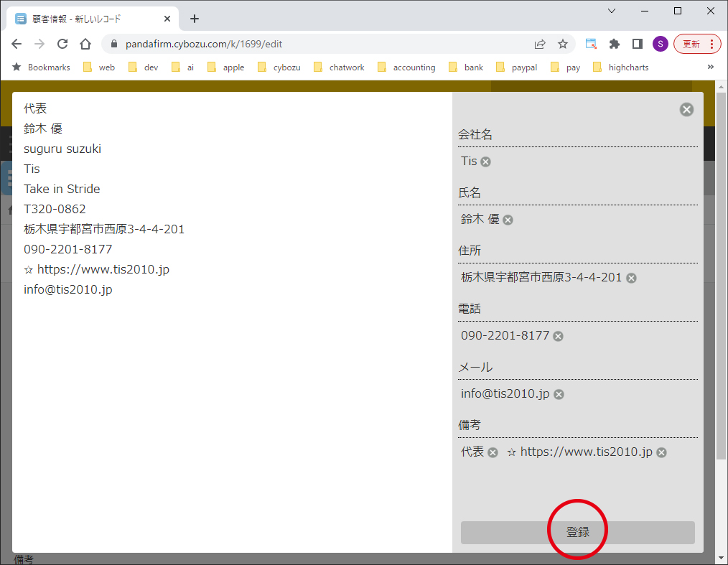Open the Extensions puzzle icon
Screen dimensions: 728x565
point(615,44)
